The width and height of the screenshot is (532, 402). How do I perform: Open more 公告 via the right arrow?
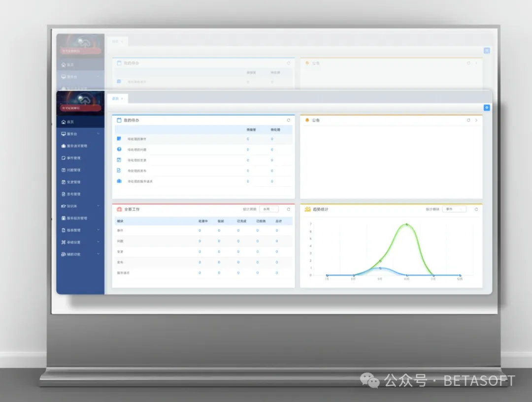click(476, 120)
